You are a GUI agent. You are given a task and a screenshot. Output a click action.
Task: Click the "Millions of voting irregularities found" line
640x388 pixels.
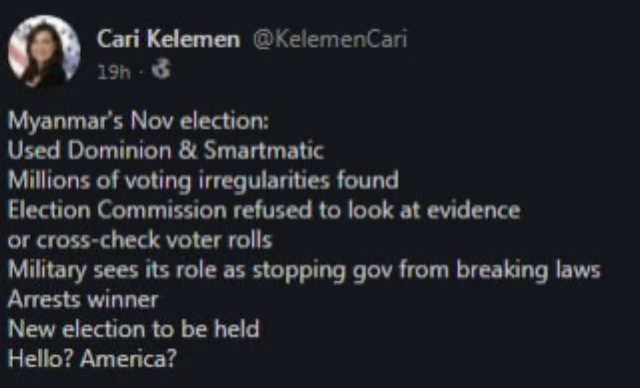coord(203,181)
